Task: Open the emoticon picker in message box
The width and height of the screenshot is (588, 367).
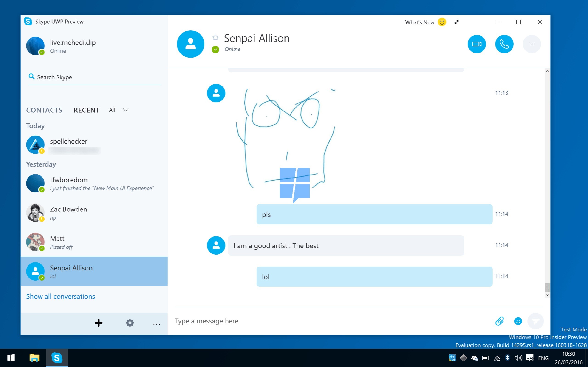Action: tap(518, 321)
